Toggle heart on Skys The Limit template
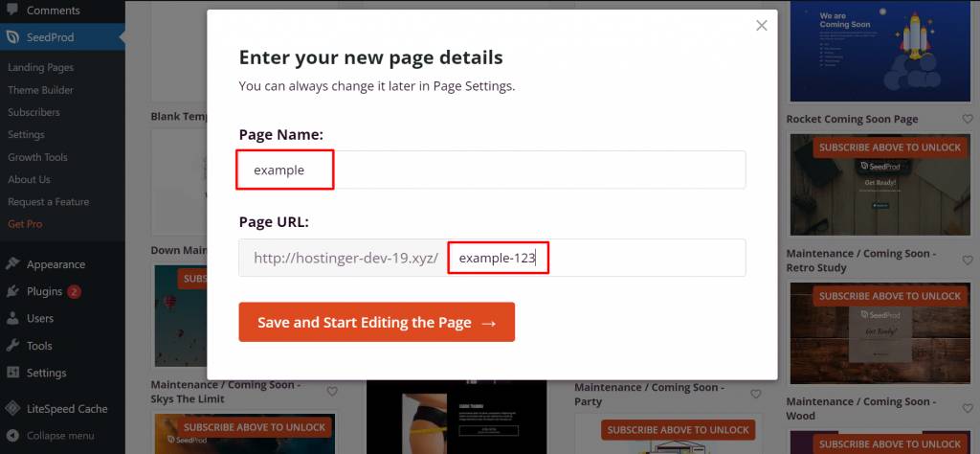This screenshot has width=980, height=454. (x=332, y=392)
